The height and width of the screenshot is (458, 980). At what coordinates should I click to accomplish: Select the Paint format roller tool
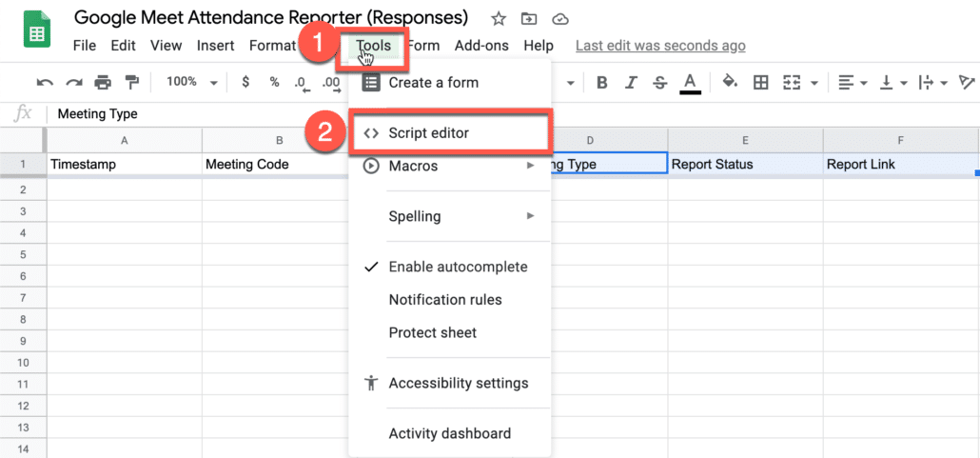132,82
